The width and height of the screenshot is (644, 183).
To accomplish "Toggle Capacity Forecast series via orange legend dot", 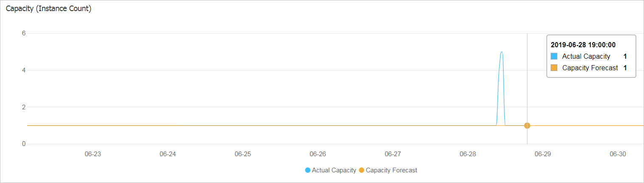I will pyautogui.click(x=362, y=170).
